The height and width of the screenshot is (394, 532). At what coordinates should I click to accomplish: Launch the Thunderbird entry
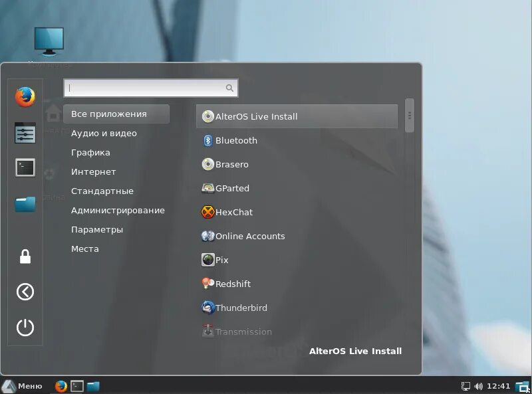(297, 308)
